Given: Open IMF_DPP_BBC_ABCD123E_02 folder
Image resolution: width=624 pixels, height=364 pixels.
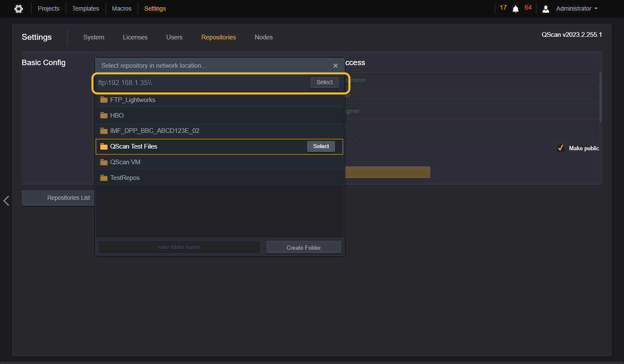Looking at the screenshot, I should pos(219,131).
